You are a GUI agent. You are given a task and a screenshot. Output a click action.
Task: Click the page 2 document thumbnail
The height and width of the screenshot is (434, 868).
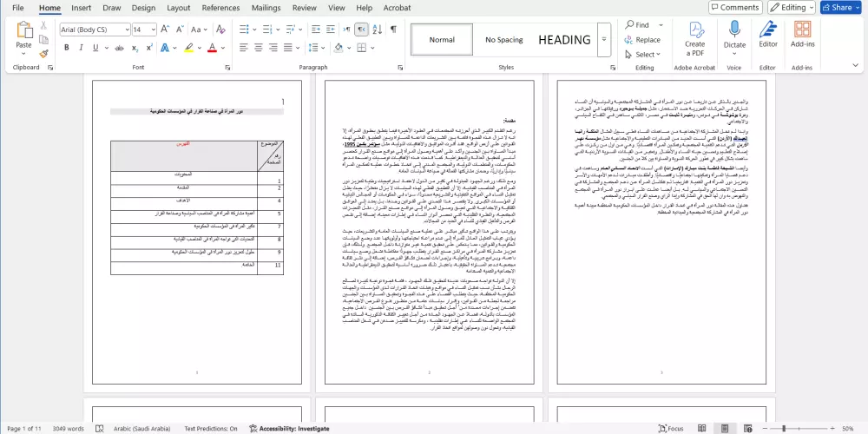click(x=429, y=232)
